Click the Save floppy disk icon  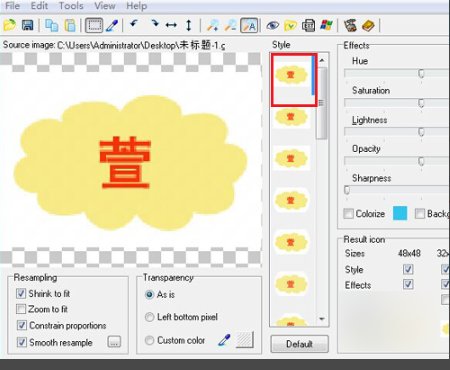click(x=27, y=25)
